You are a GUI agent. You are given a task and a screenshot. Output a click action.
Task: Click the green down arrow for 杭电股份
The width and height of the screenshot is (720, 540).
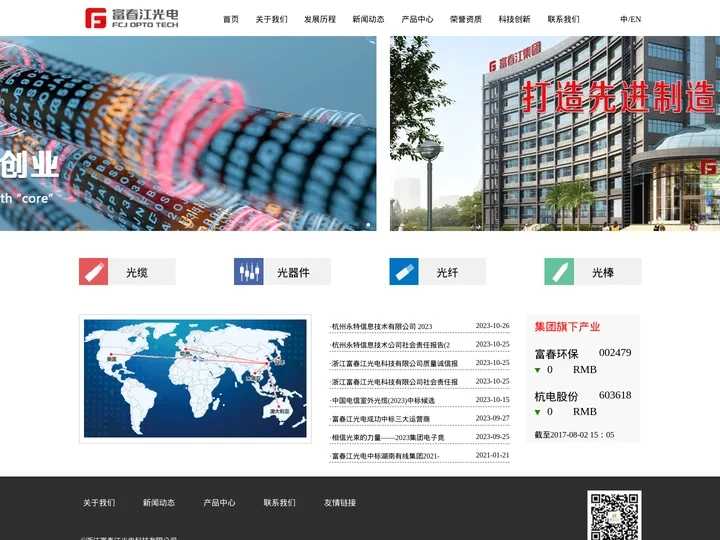click(537, 412)
